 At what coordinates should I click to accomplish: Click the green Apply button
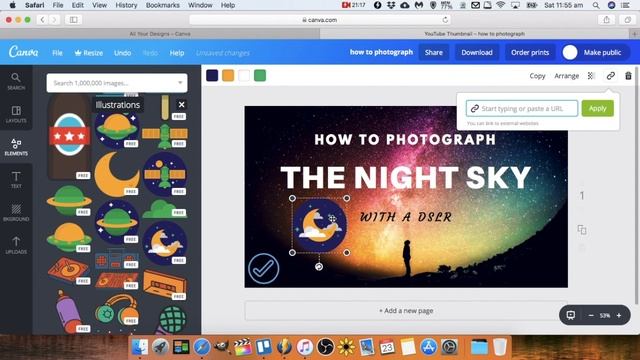coord(598,108)
